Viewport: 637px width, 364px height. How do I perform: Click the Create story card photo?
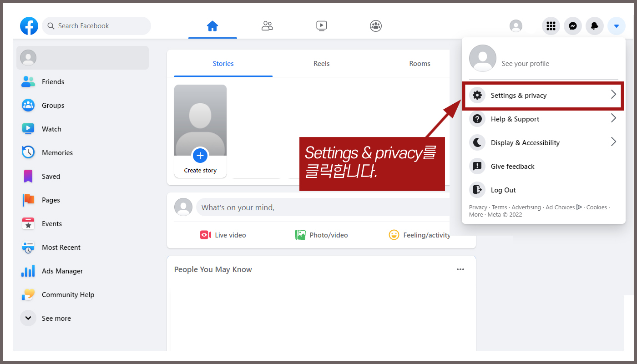click(x=200, y=120)
